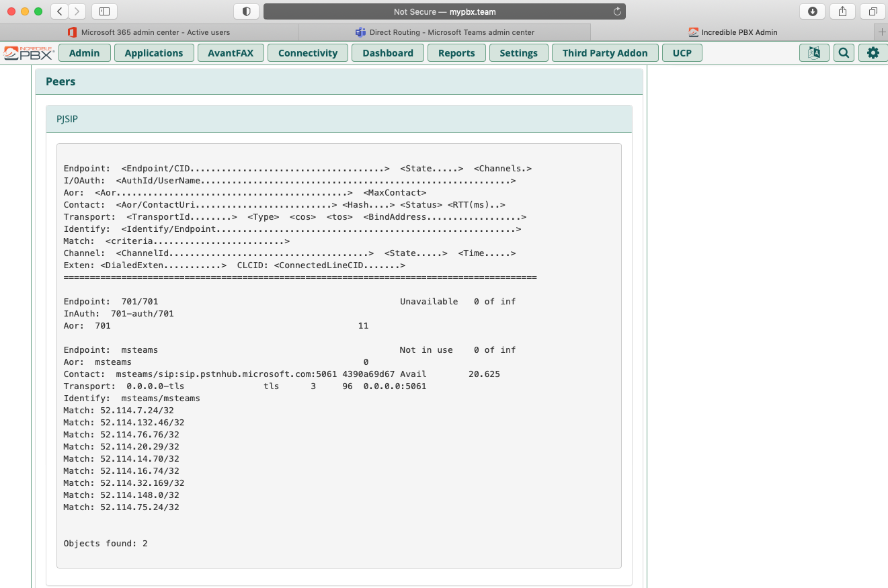The width and height of the screenshot is (888, 588).
Task: Toggle the Safari sidebar icon
Action: (104, 11)
